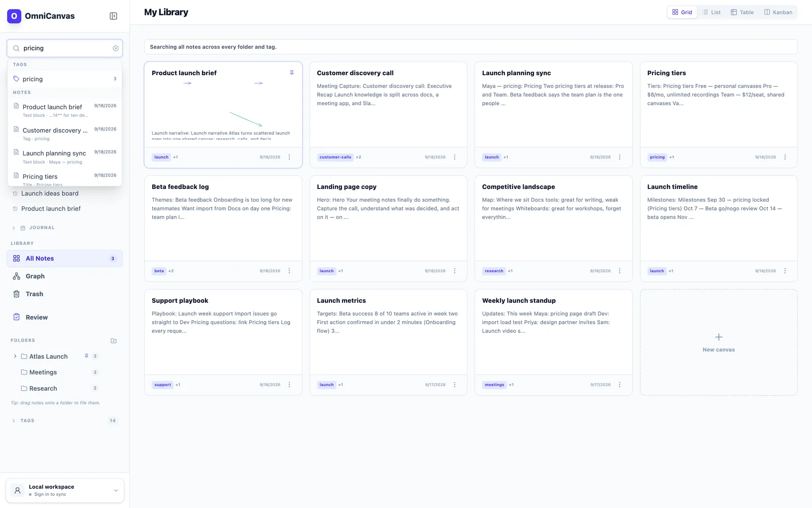Click the pricing search field
Screen dimensions: 812x508
[65, 48]
